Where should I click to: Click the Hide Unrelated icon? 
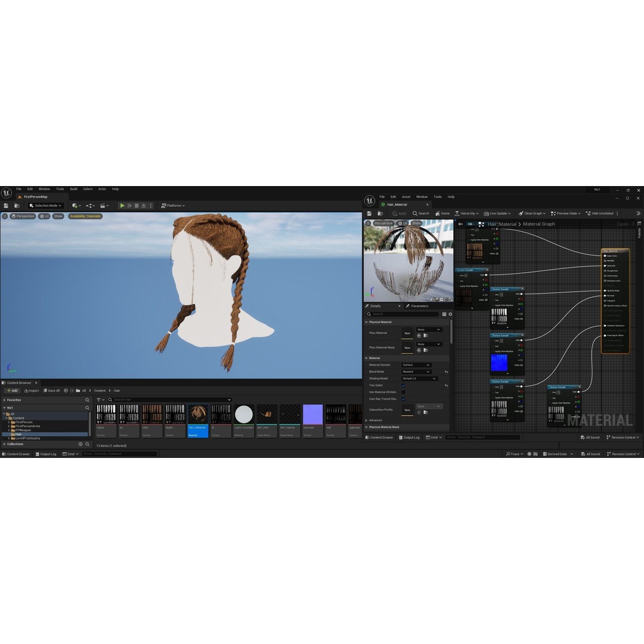tap(587, 213)
